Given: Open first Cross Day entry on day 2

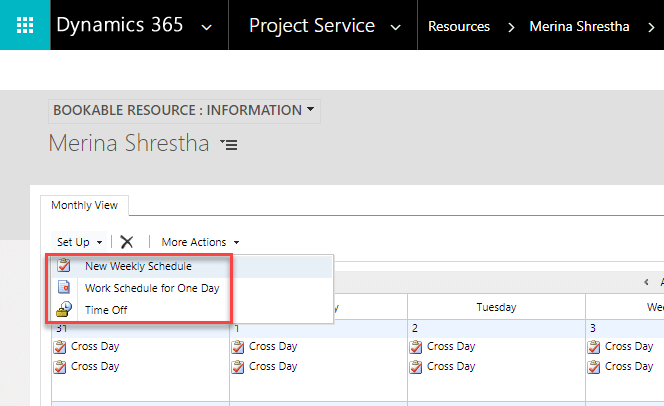Looking at the screenshot, I should coord(451,347).
